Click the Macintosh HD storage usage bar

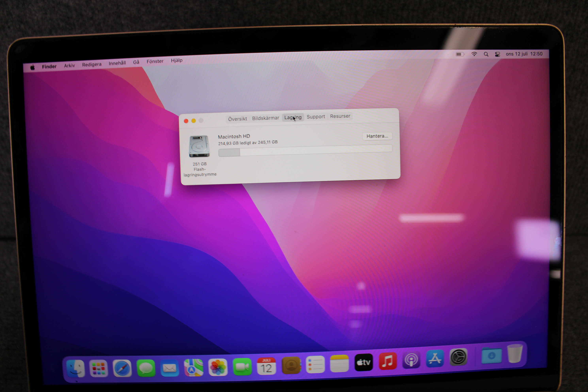pyautogui.click(x=305, y=150)
